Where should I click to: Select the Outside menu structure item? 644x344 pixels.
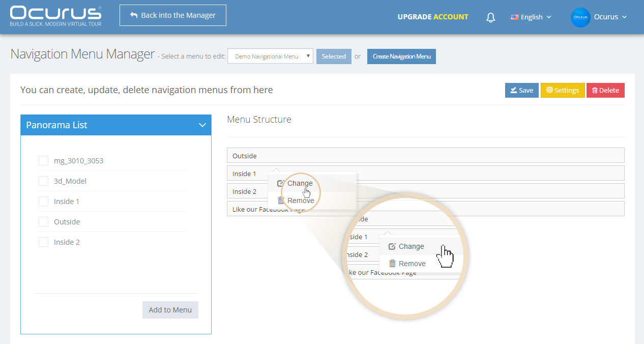pos(425,156)
